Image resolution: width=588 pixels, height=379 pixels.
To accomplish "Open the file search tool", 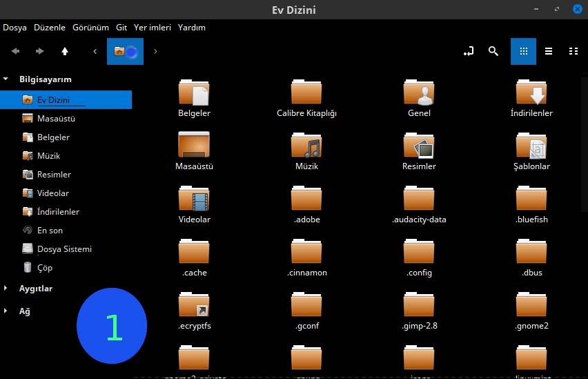I will (x=493, y=51).
